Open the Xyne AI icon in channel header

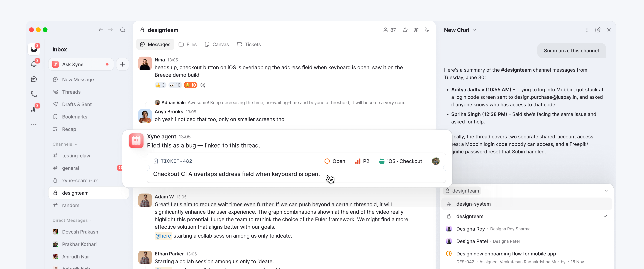[x=416, y=30]
